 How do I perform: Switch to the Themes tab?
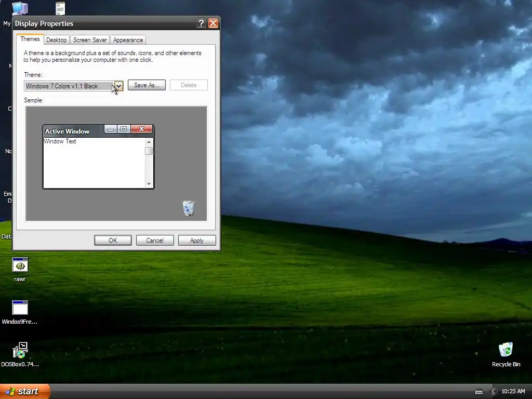[x=30, y=39]
